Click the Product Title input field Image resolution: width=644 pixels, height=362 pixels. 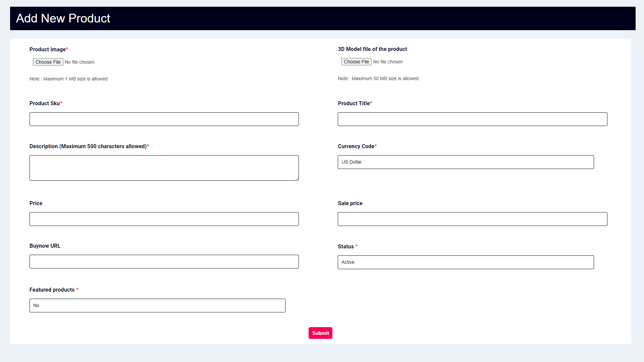tap(472, 119)
